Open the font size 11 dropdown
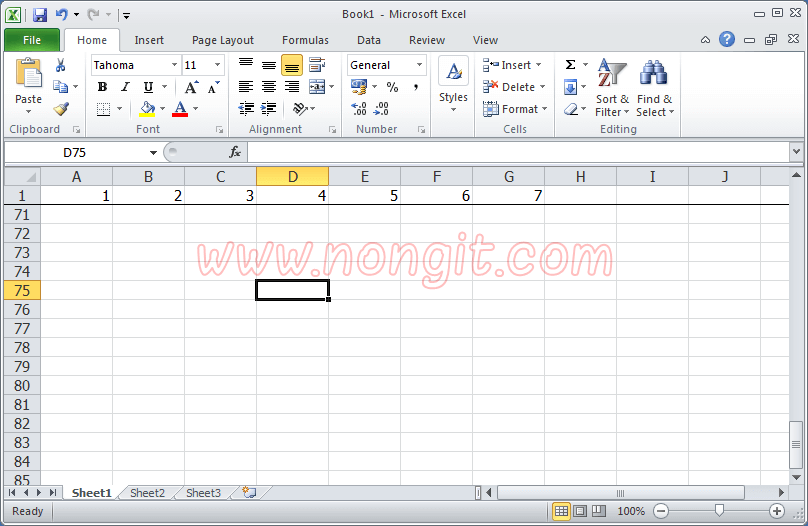Viewport: 808px width, 526px height. (217, 65)
